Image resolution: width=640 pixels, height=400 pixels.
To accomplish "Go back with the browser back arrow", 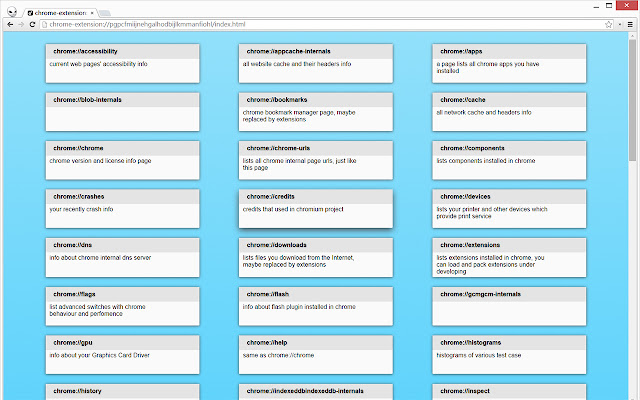I will [11, 24].
